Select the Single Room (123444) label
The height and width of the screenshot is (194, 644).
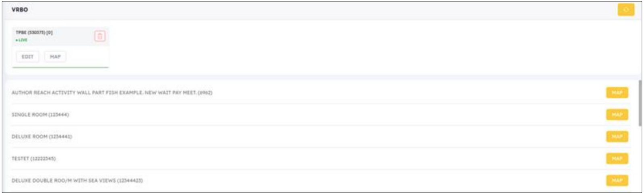click(40, 115)
